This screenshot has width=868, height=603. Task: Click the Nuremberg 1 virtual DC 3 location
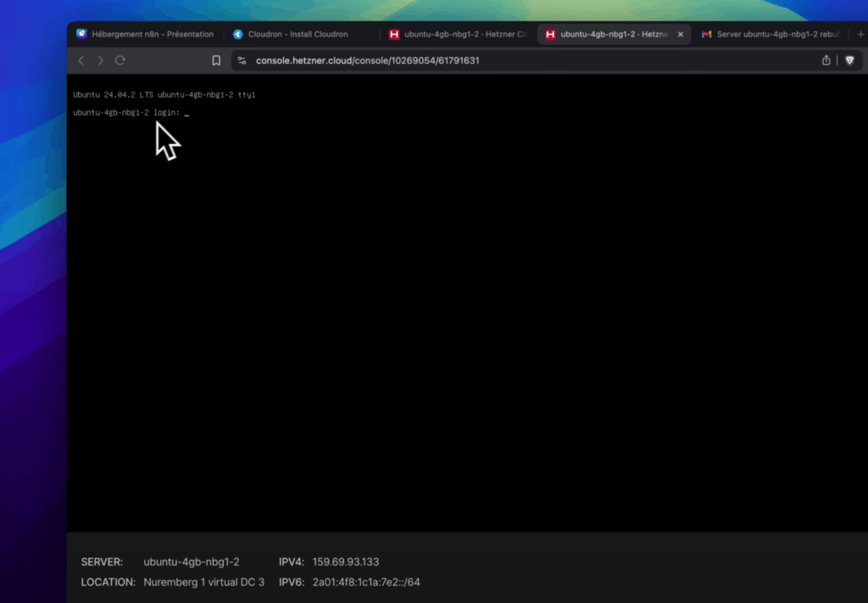(204, 582)
